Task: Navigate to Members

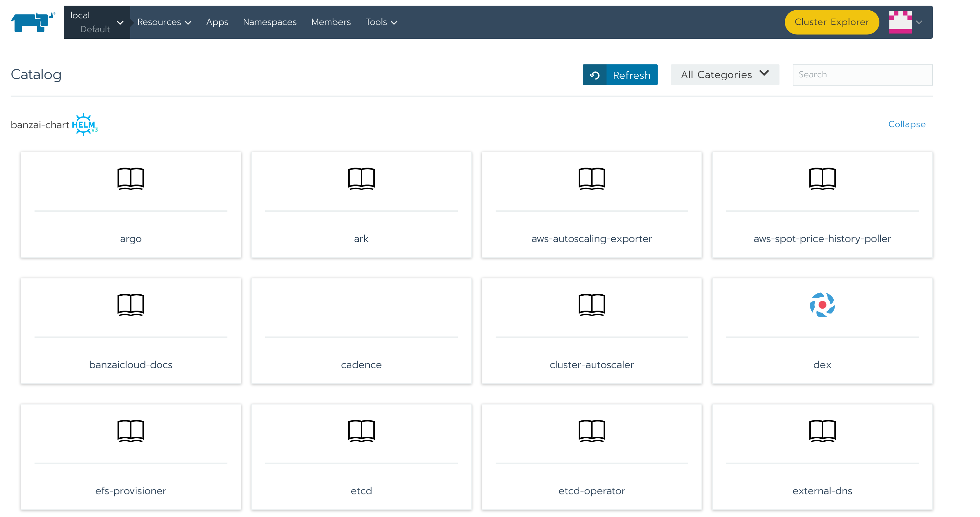Action: tap(331, 22)
